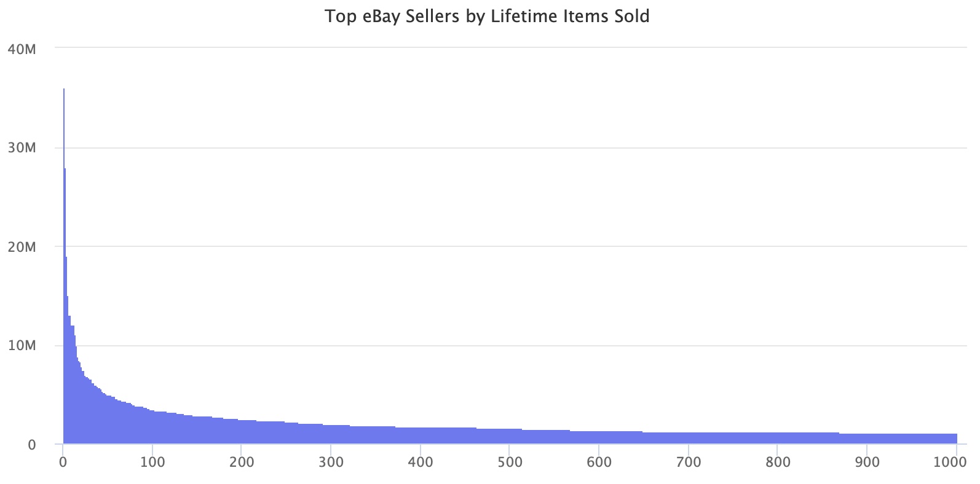The image size is (980, 484).
Task: Select the 100 x-axis tick label
Action: (152, 462)
